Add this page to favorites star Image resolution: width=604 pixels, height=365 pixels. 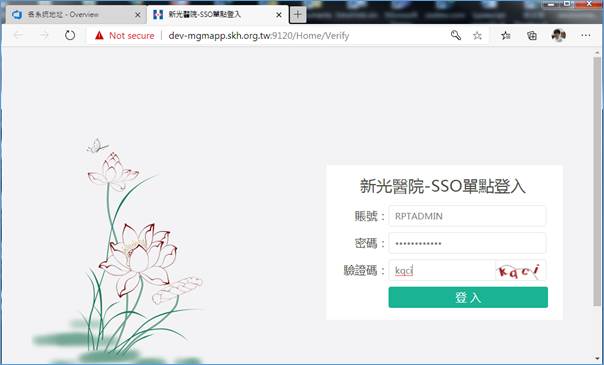click(477, 36)
